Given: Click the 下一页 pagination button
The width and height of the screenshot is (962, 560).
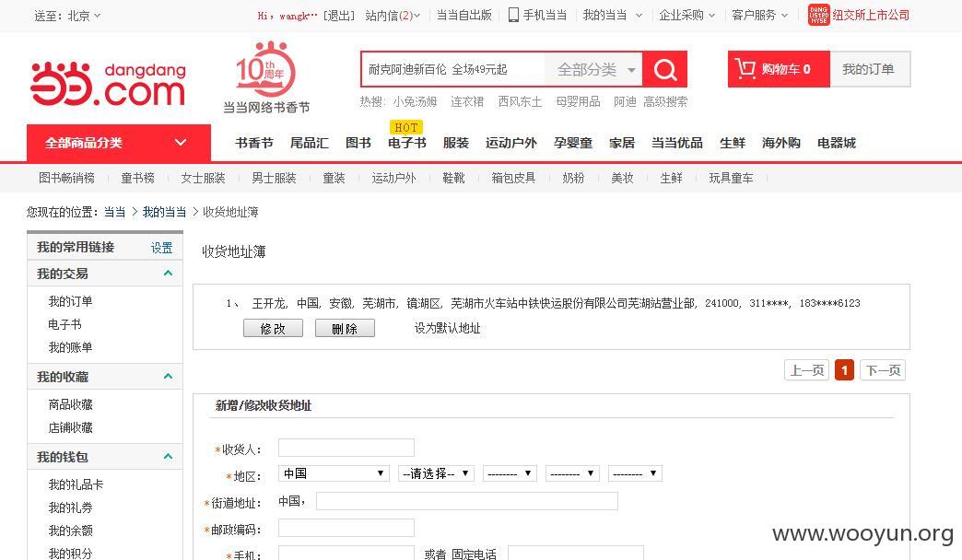Looking at the screenshot, I should tap(883, 370).
